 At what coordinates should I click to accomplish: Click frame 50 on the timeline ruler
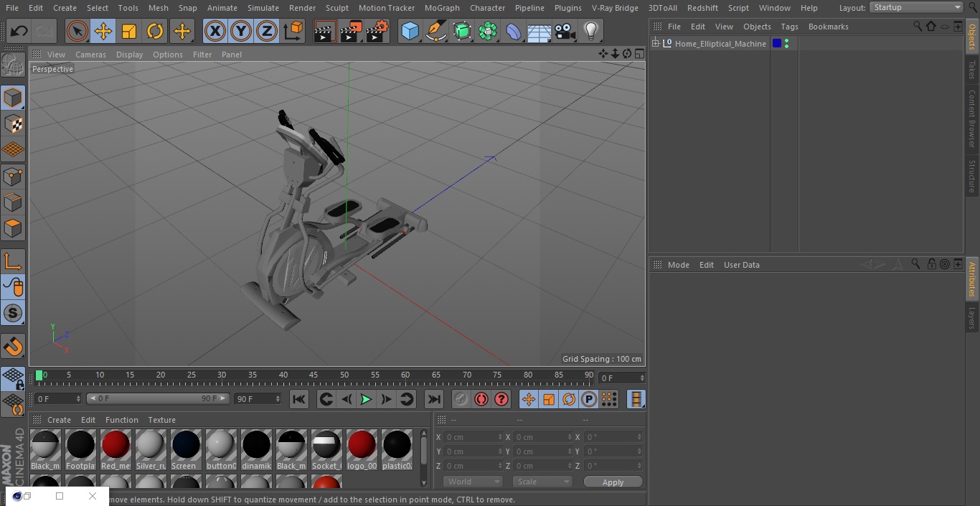point(344,375)
